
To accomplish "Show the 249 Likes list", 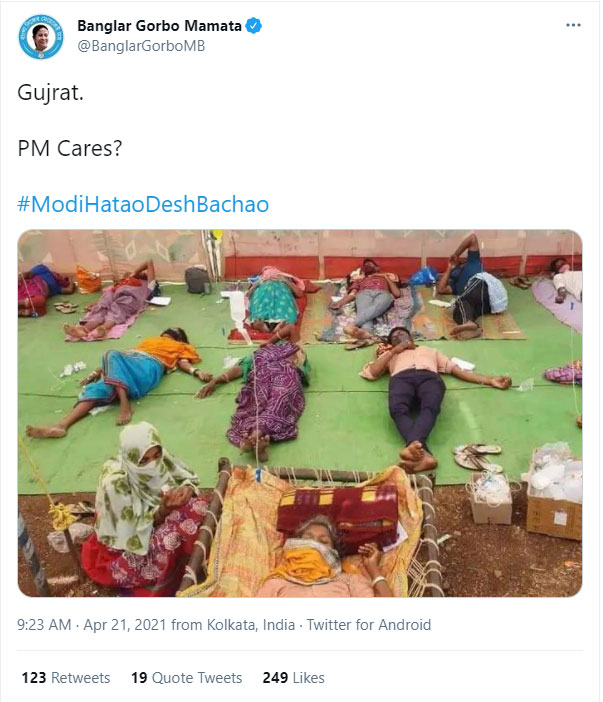I will pos(294,678).
